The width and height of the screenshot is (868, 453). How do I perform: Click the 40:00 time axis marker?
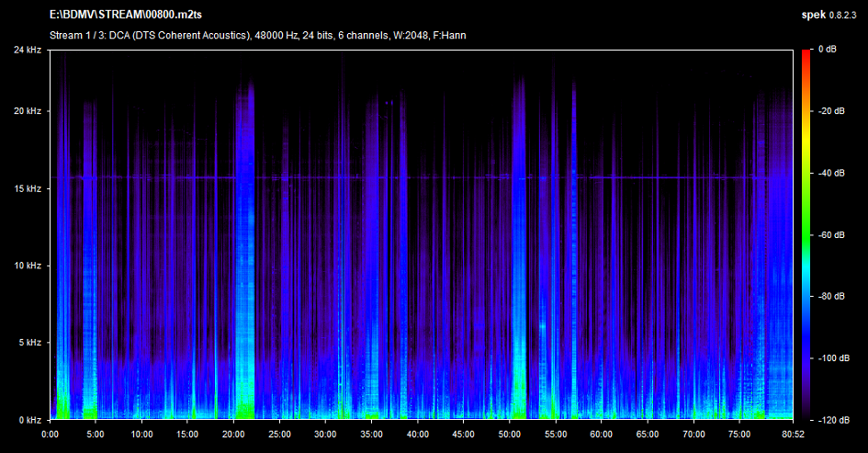pyautogui.click(x=418, y=435)
